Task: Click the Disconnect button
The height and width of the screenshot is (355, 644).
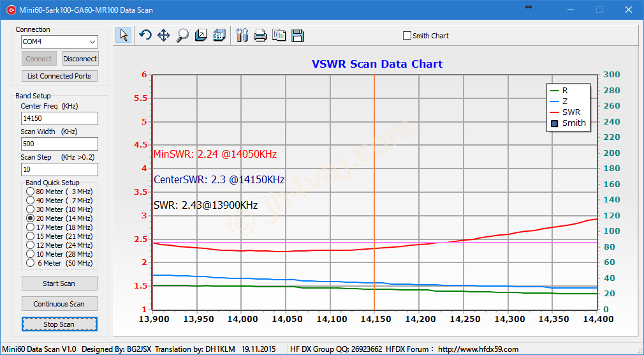Action: click(80, 59)
